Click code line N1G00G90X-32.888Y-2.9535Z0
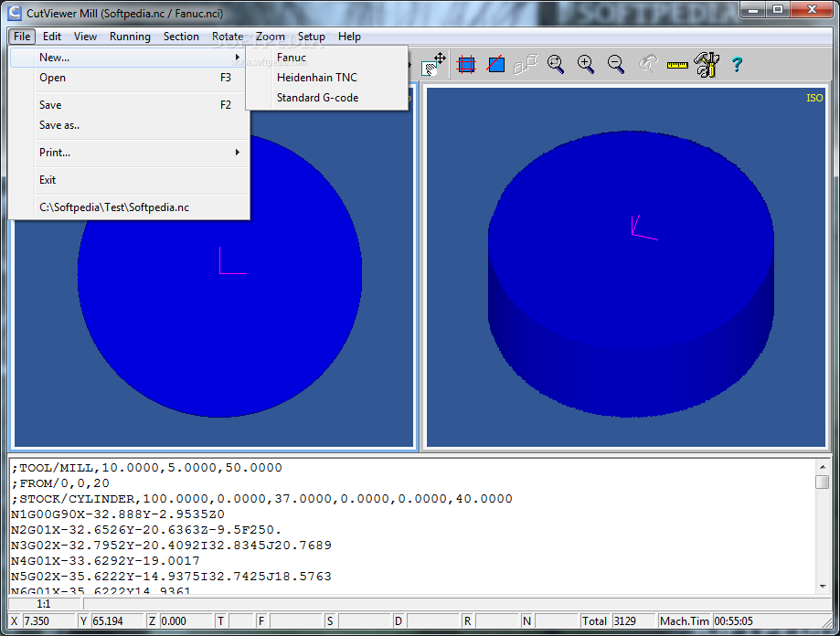The height and width of the screenshot is (636, 840). [x=117, y=514]
